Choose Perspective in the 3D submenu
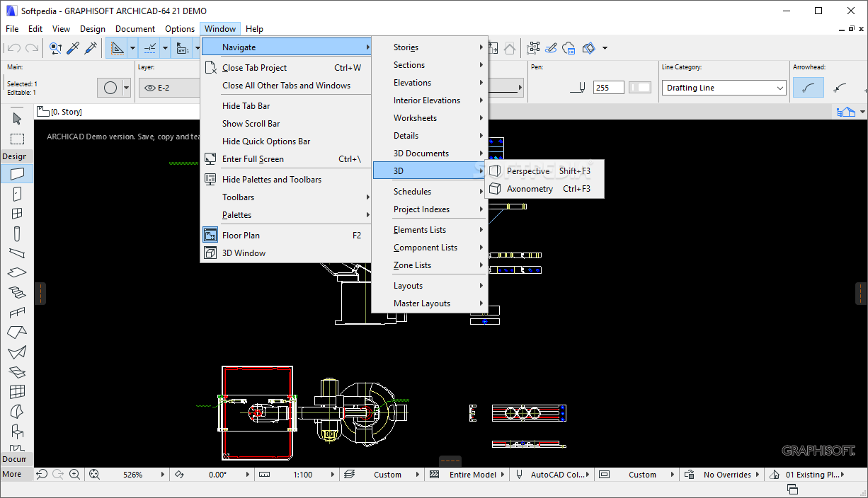 [x=544, y=171]
